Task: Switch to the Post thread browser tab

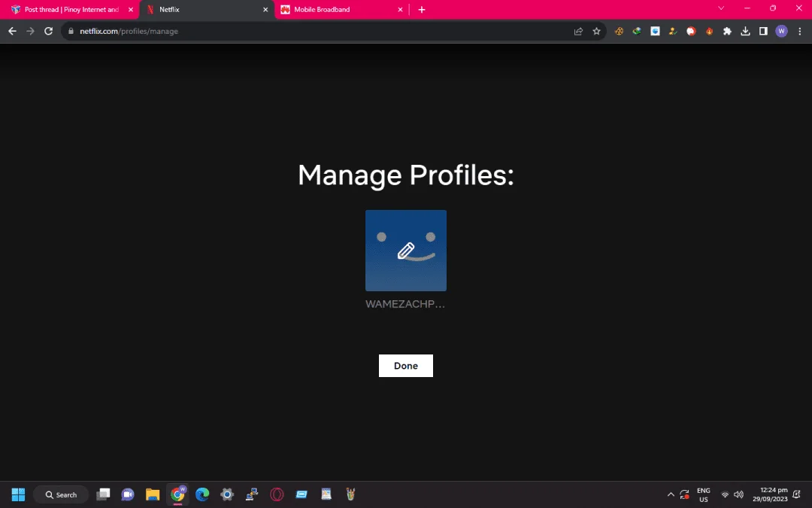Action: 71,9
